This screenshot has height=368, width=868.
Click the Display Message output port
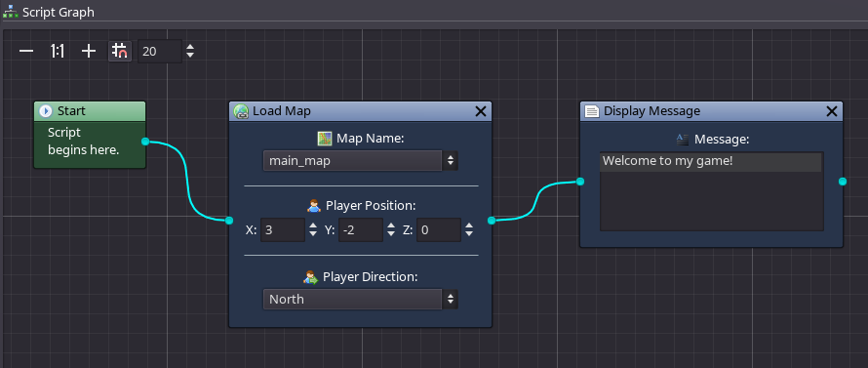coord(843,182)
